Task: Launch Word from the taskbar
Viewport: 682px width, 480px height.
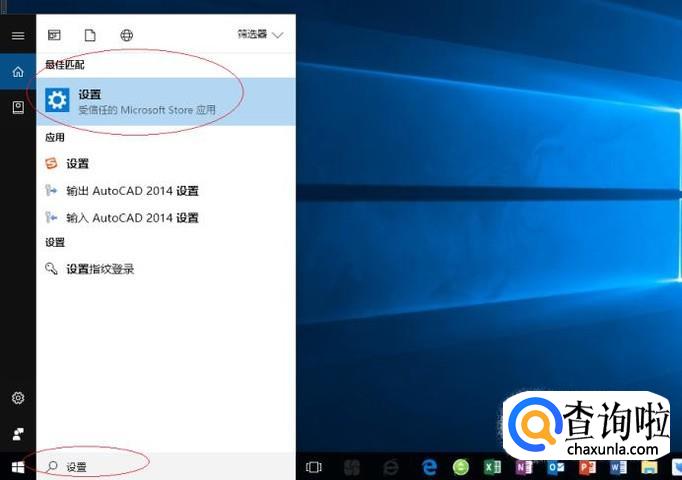Action: tap(618, 467)
